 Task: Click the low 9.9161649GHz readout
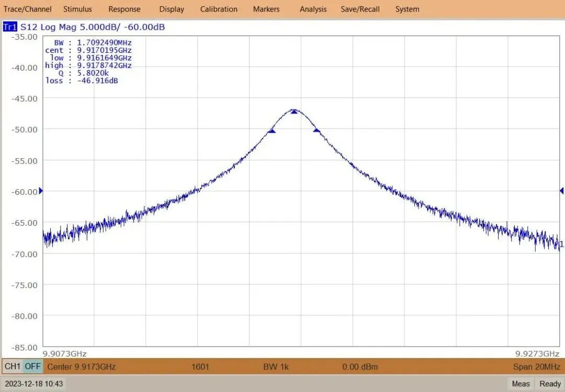[x=91, y=58]
